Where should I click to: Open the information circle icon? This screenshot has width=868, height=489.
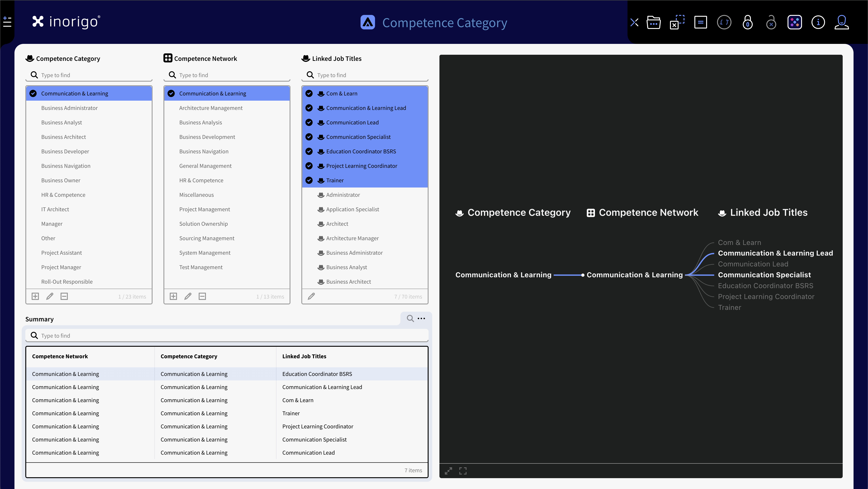tap(818, 23)
